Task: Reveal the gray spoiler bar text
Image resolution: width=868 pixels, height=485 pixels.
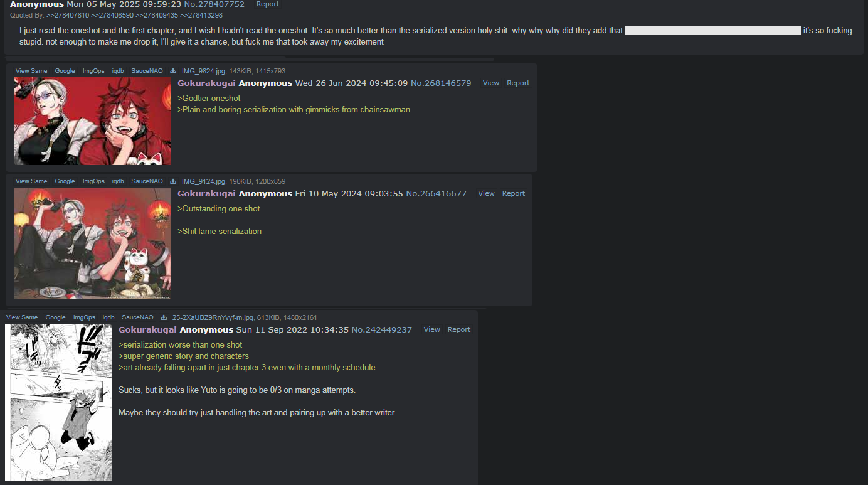Action: (x=712, y=30)
